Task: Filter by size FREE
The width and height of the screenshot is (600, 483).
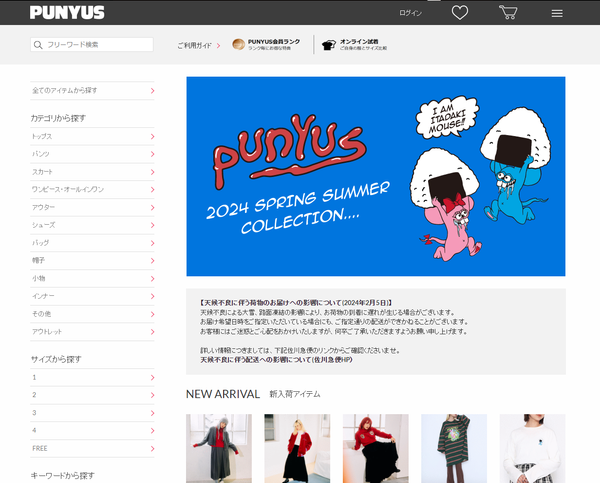Action: [92, 449]
